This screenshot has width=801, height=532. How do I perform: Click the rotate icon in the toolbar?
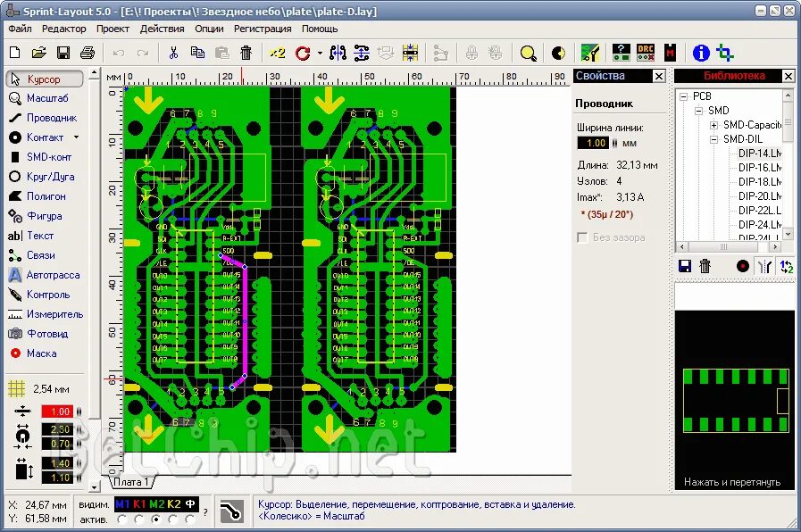303,53
